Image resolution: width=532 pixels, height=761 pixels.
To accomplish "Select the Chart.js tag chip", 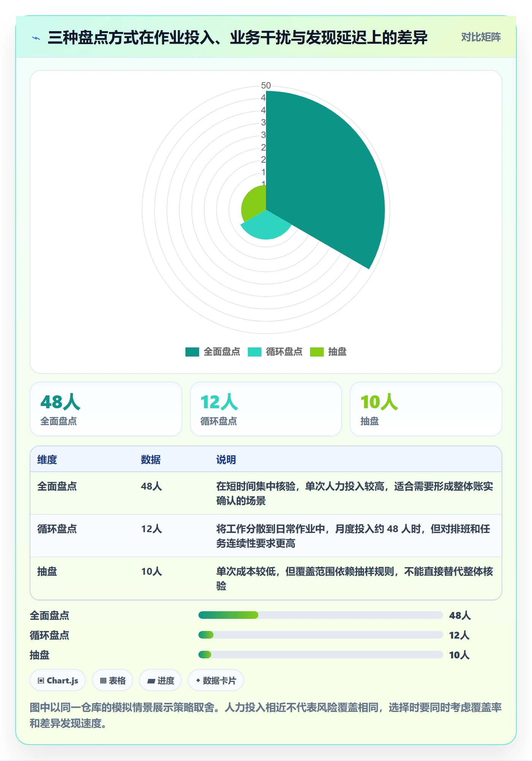I will [58, 680].
